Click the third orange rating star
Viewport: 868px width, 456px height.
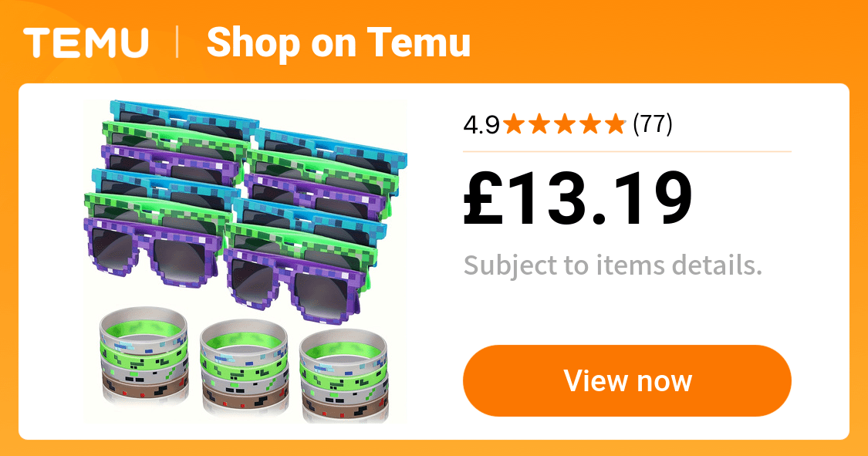pyautogui.click(x=566, y=124)
